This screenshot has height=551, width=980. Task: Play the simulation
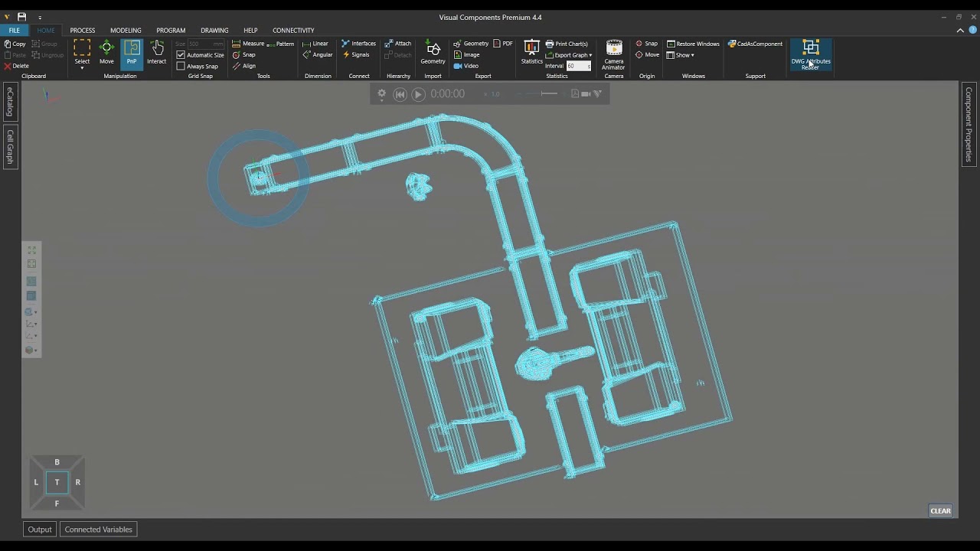pyautogui.click(x=418, y=94)
